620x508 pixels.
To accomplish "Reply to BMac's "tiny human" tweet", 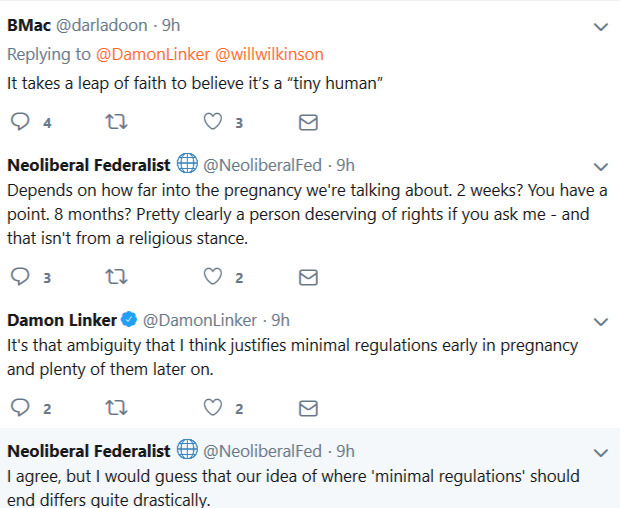I will [20, 122].
